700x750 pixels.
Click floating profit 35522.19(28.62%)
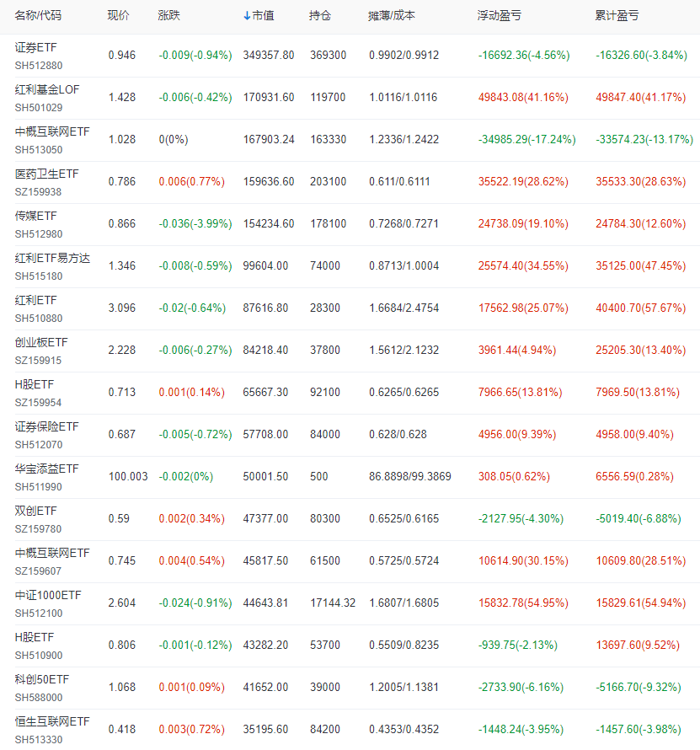(524, 181)
